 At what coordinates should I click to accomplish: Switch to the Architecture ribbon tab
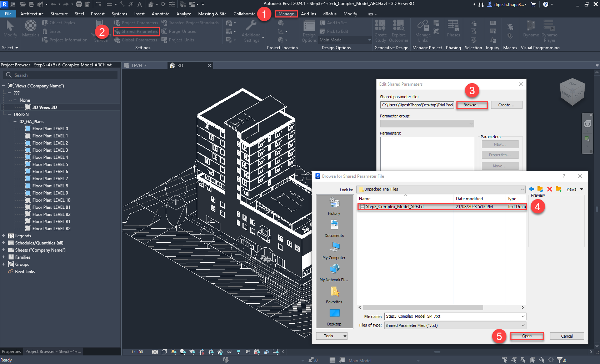(32, 14)
